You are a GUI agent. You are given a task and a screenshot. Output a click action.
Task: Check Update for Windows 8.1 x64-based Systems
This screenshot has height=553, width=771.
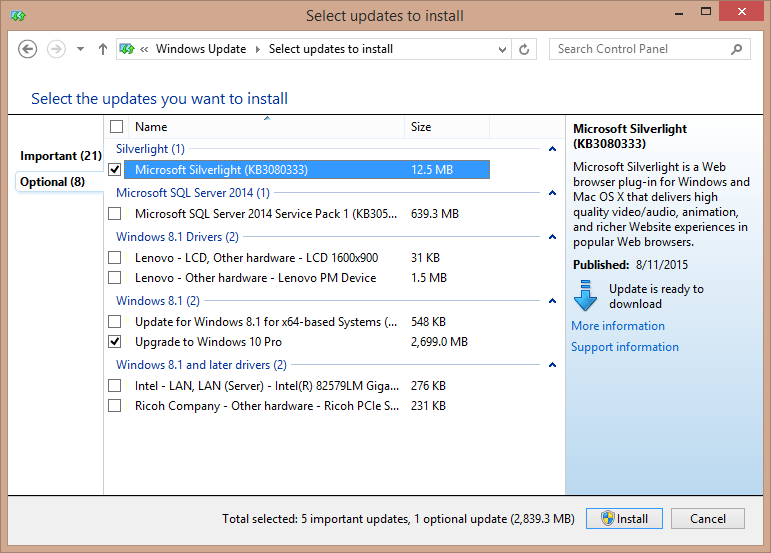pos(115,322)
